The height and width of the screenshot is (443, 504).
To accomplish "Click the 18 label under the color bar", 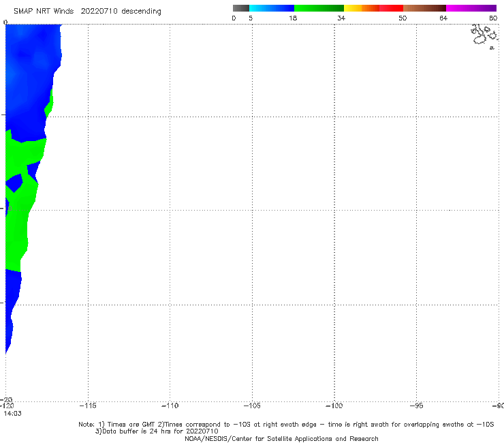I will click(293, 18).
